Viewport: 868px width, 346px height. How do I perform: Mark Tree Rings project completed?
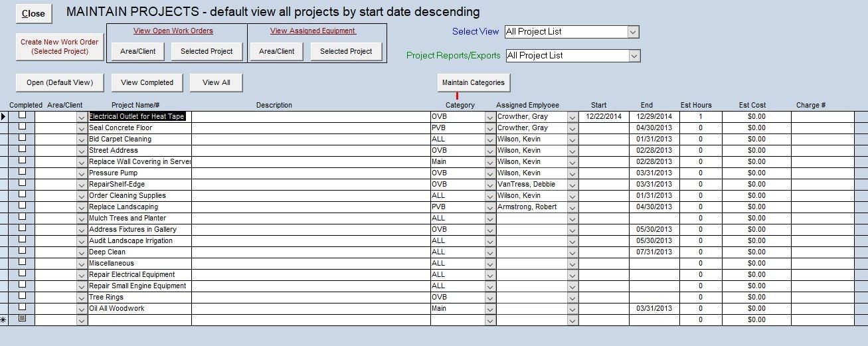pyautogui.click(x=22, y=296)
